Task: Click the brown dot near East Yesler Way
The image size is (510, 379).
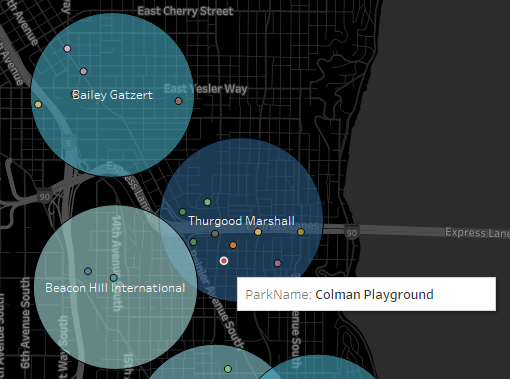Action: click(179, 101)
